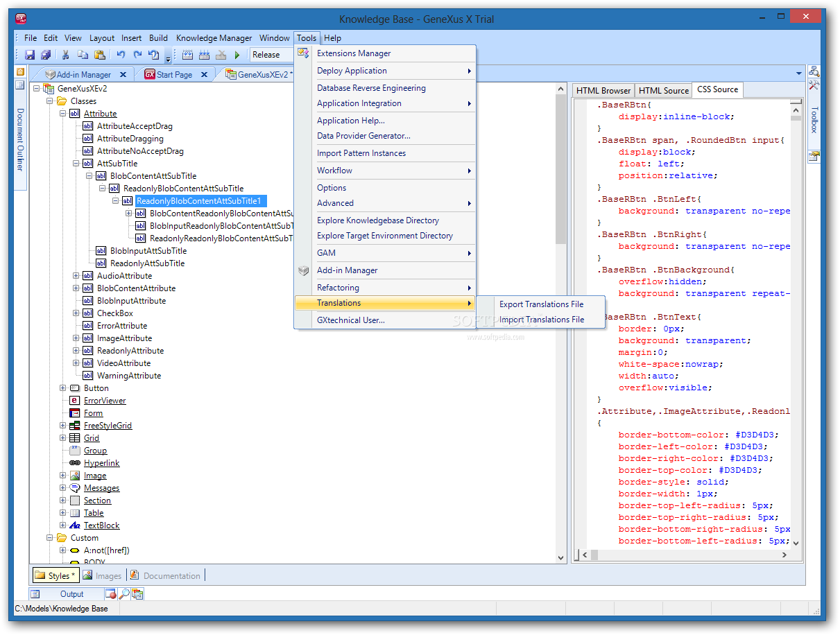This screenshot has width=840, height=635.
Task: Click the magnifying glass search icon at bottom
Action: 123,594
